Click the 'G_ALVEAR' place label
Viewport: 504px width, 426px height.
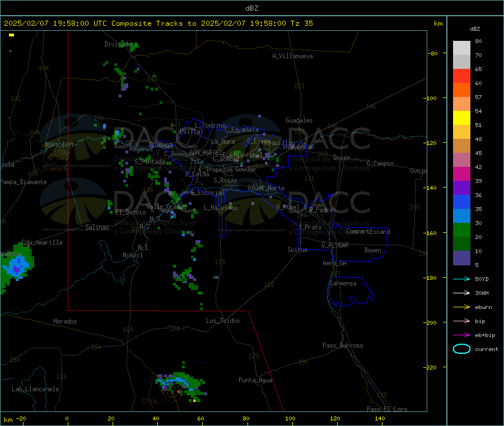[x=335, y=245]
